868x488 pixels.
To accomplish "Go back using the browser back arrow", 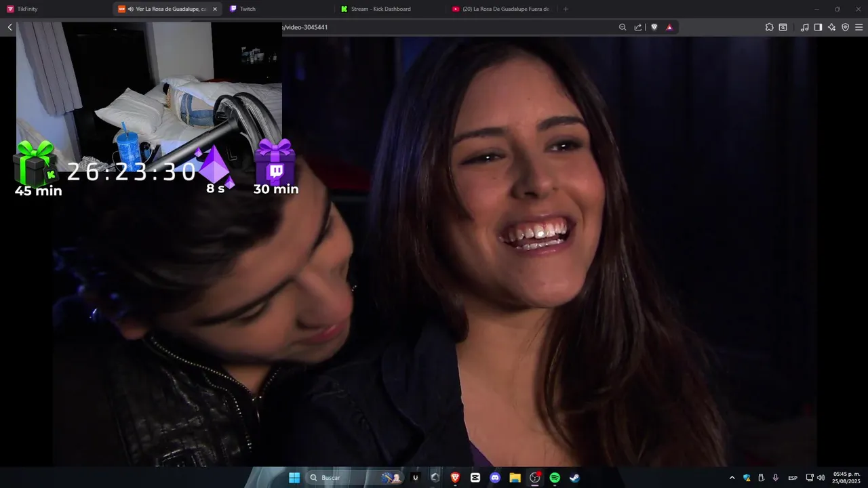I will click(9, 27).
